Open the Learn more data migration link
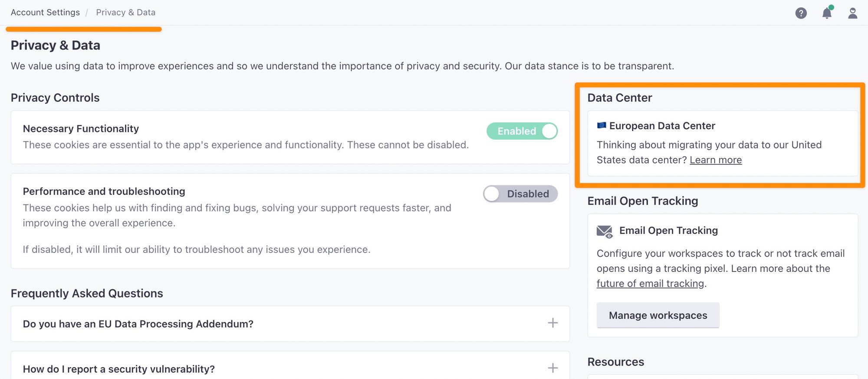This screenshot has height=379, width=868. (715, 160)
